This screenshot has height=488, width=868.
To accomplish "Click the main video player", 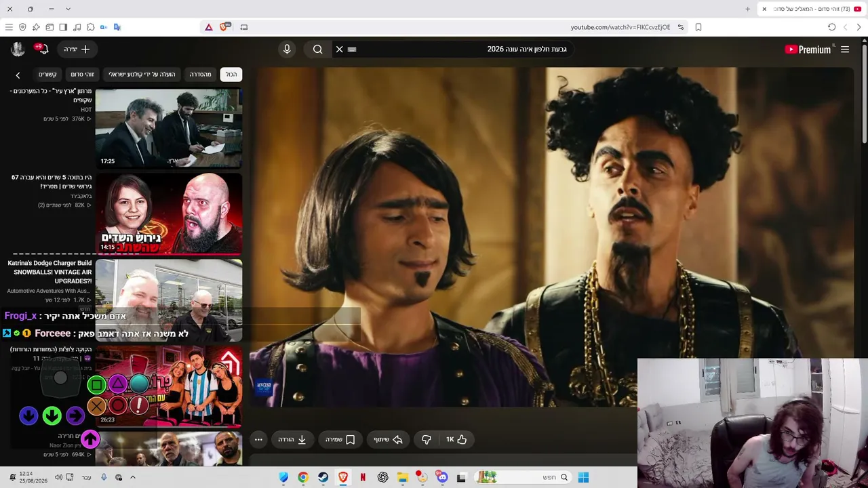I will point(551,237).
